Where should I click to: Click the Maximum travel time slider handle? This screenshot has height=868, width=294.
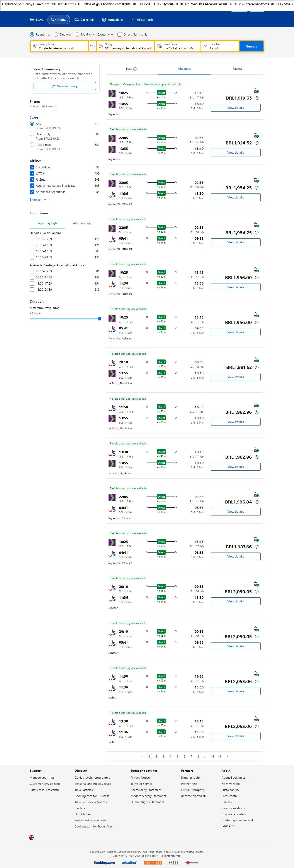click(x=99, y=319)
